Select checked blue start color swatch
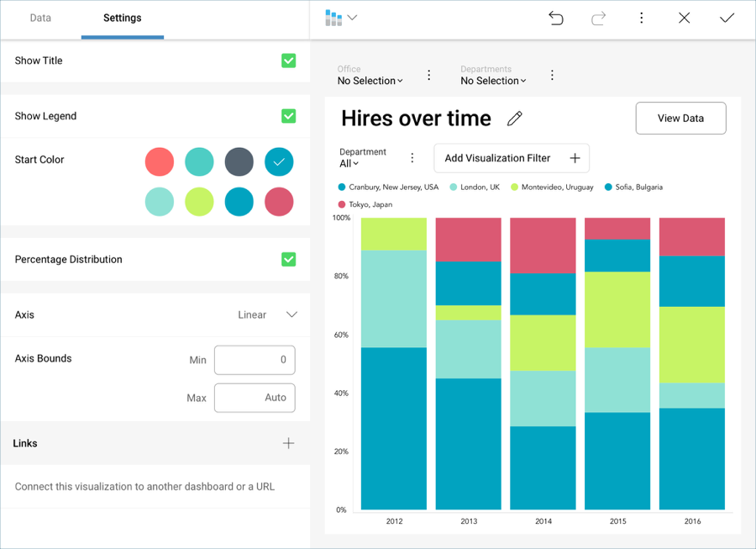 [279, 161]
